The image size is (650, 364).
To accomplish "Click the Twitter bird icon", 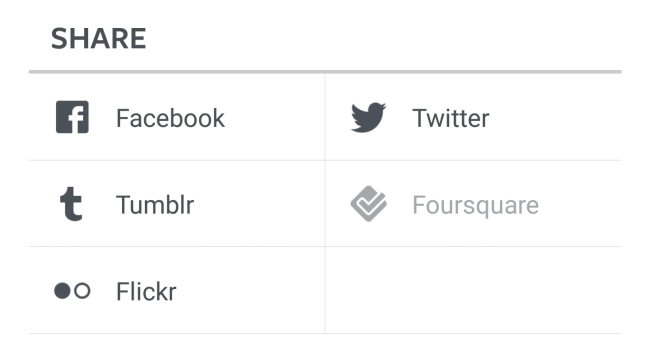I will pyautogui.click(x=368, y=117).
